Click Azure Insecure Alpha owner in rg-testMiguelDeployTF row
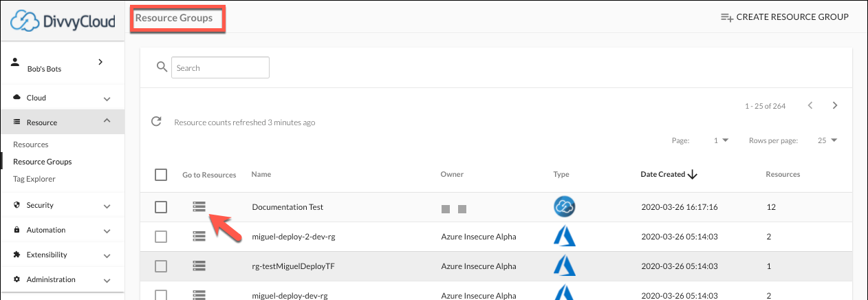The image size is (868, 300). 479,266
